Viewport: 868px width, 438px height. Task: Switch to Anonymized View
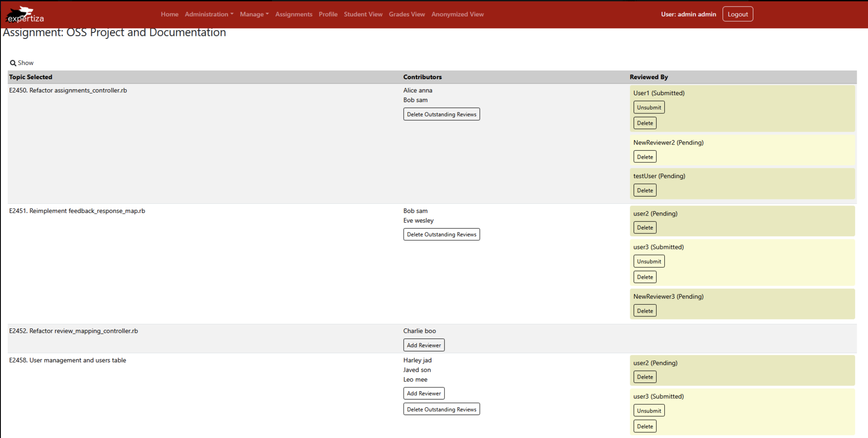tap(457, 14)
